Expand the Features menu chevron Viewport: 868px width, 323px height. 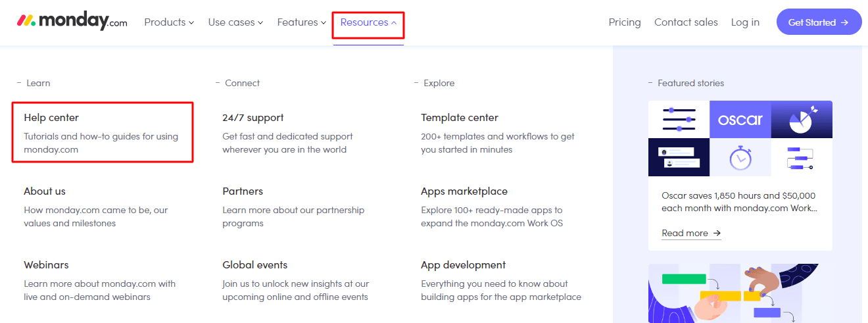323,23
